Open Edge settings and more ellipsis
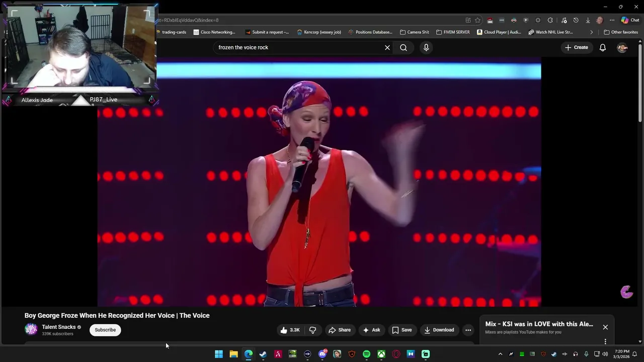Screen dimensions: 644x362 [x=612, y=20]
